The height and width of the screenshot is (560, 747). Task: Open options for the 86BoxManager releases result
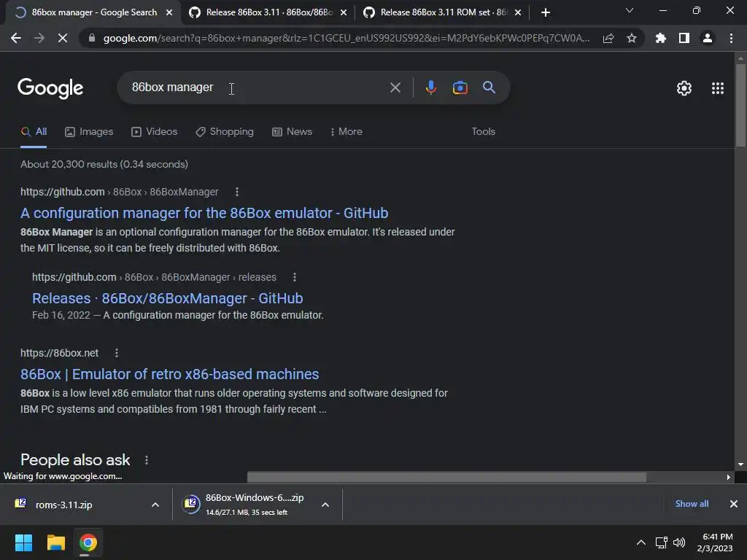point(295,277)
